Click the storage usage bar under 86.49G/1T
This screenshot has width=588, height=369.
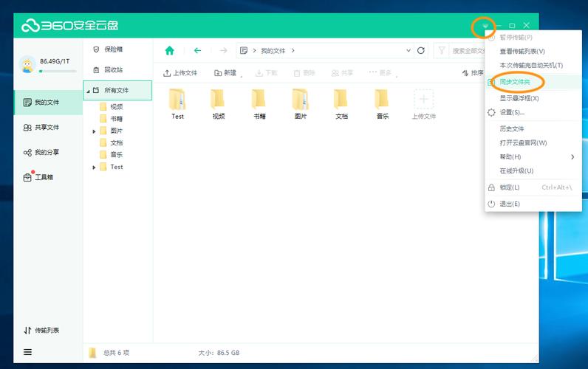(58, 71)
